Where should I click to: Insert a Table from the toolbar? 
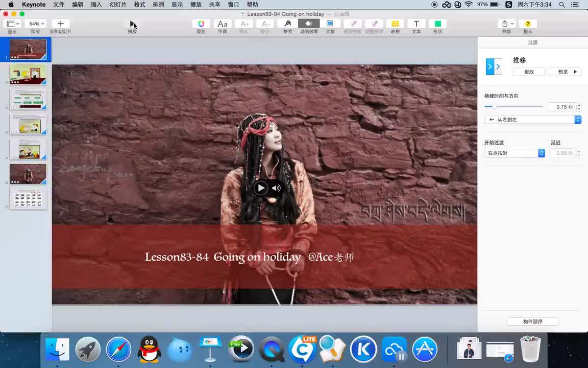[x=395, y=24]
